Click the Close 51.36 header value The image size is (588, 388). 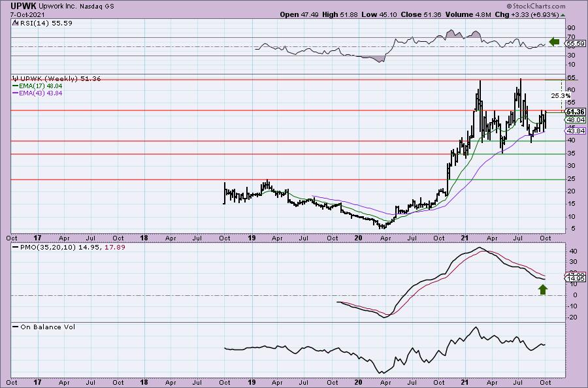[421, 14]
